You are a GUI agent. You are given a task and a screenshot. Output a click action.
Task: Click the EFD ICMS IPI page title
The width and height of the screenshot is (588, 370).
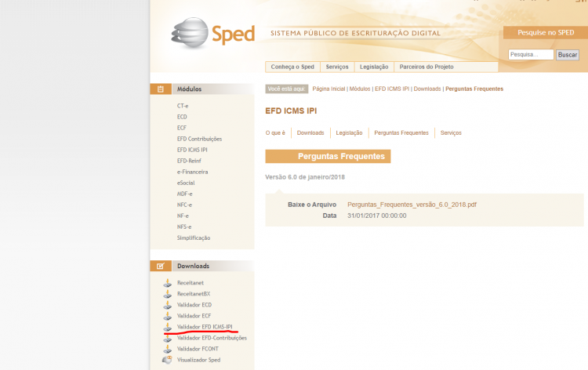[x=291, y=111]
